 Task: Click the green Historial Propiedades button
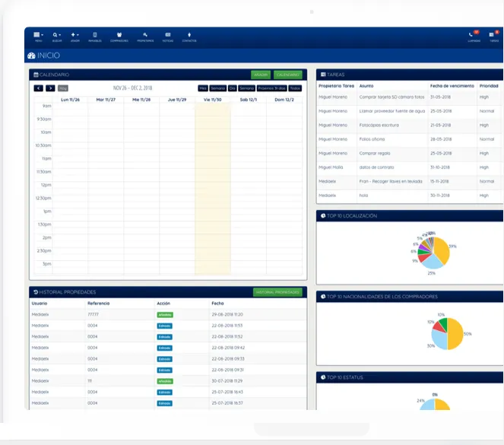(x=277, y=292)
